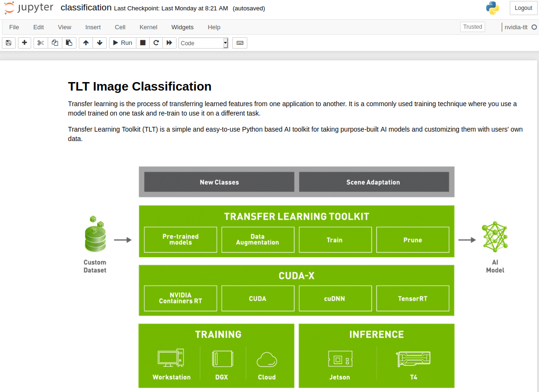
Task: Click the Python logo icon
Action: tap(493, 8)
